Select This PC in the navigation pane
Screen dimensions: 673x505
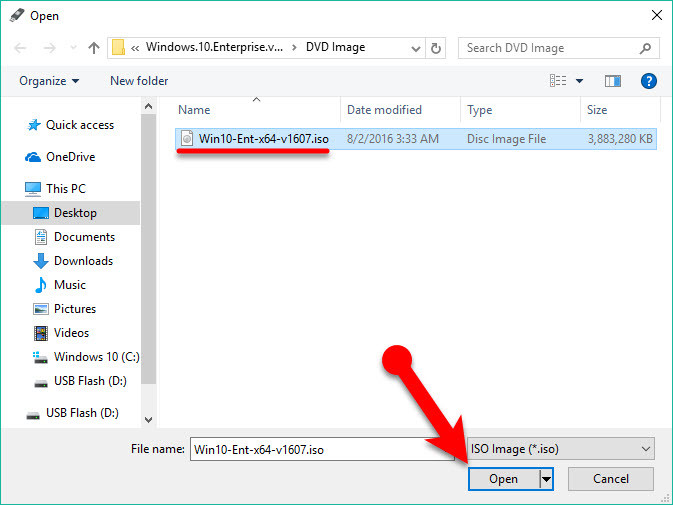coord(66,188)
